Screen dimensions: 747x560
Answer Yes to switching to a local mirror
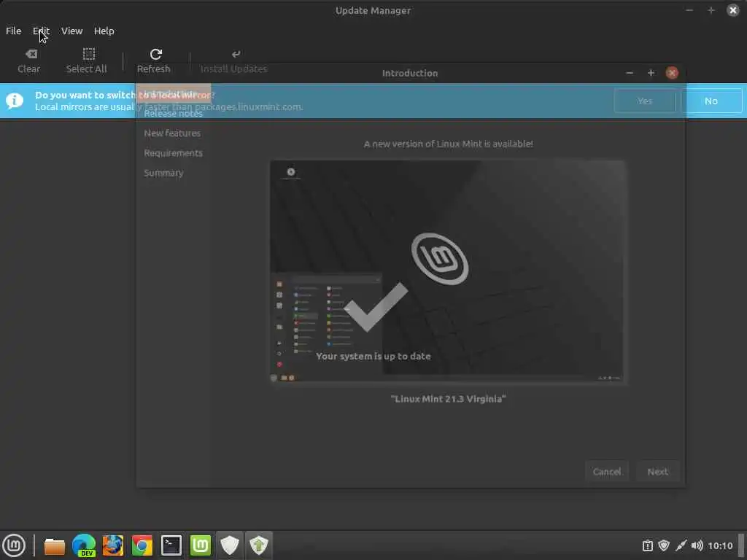click(x=645, y=101)
